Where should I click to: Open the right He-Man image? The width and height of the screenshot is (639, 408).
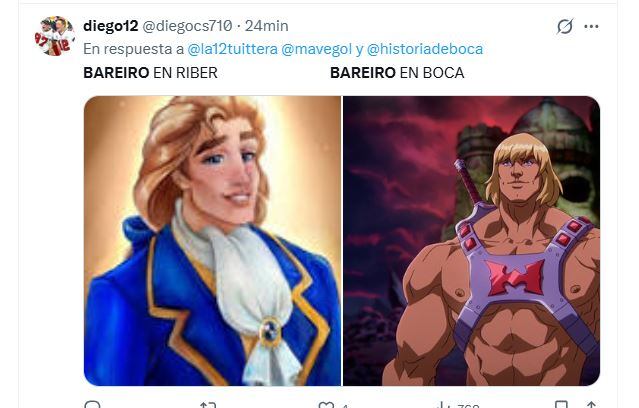coord(472,241)
